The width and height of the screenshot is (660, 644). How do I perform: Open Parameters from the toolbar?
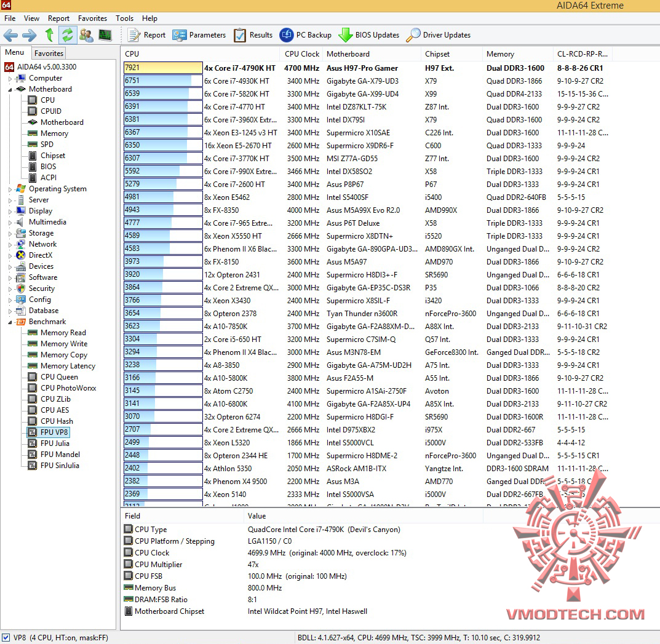pos(199,35)
